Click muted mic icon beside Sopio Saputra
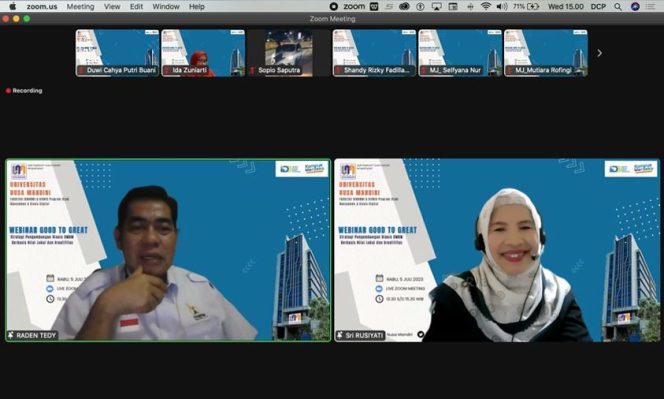Image resolution: width=664 pixels, height=399 pixels. (x=252, y=70)
